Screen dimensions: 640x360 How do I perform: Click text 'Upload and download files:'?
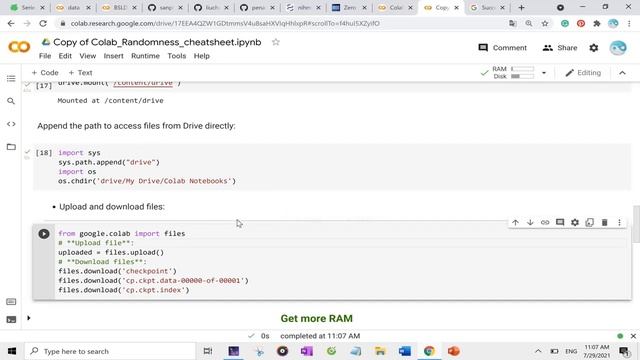tap(112, 207)
